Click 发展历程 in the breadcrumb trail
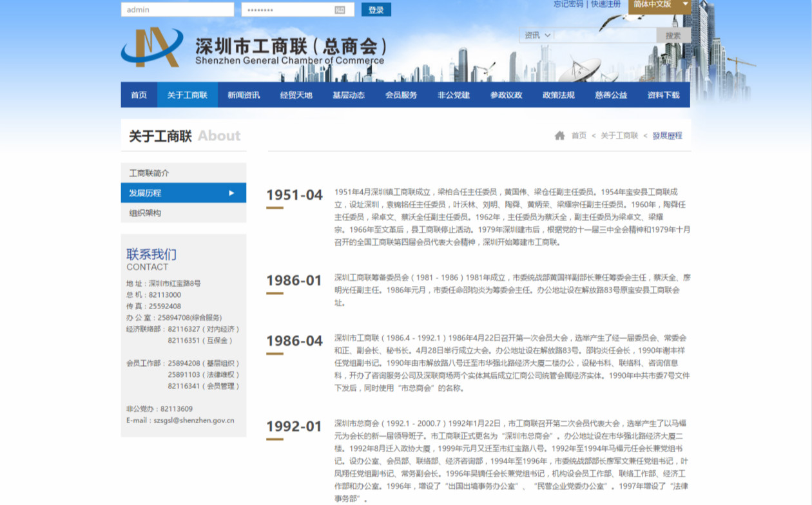Screen dimensions: 812x505 [x=668, y=136]
